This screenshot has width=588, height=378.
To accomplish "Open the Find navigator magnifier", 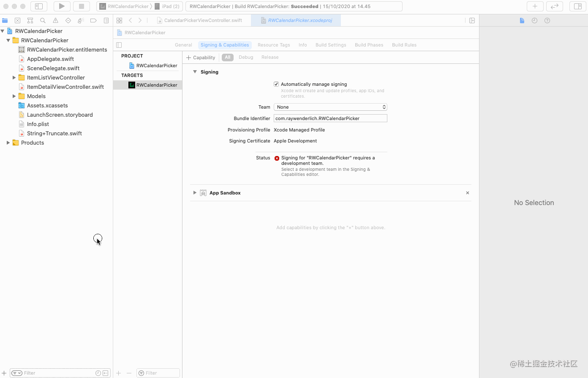I will click(43, 20).
